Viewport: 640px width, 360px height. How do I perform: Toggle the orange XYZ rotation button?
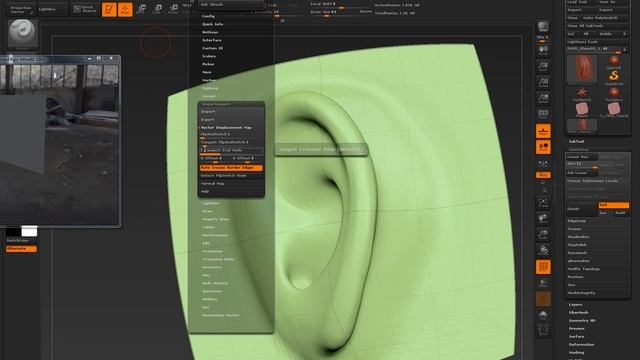point(543,175)
